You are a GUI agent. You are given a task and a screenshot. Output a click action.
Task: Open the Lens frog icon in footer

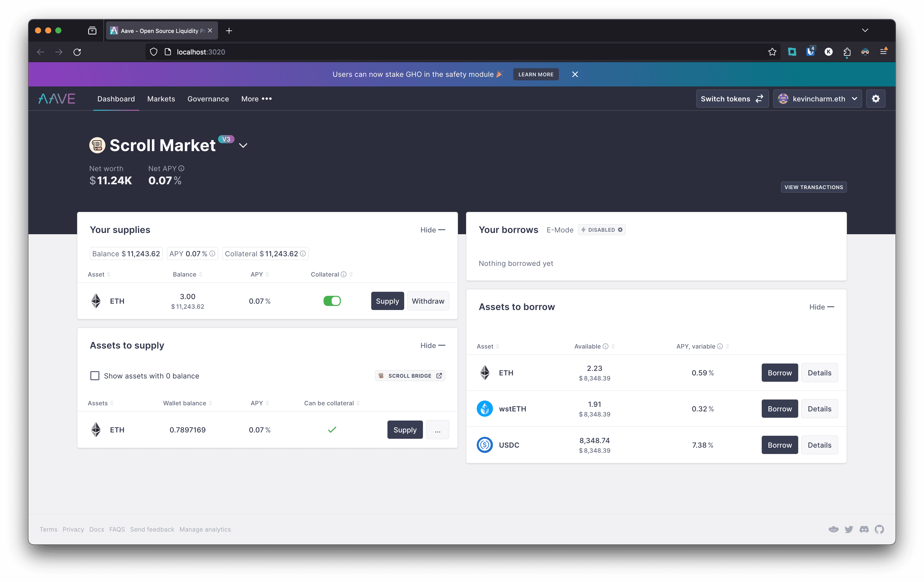pos(833,530)
